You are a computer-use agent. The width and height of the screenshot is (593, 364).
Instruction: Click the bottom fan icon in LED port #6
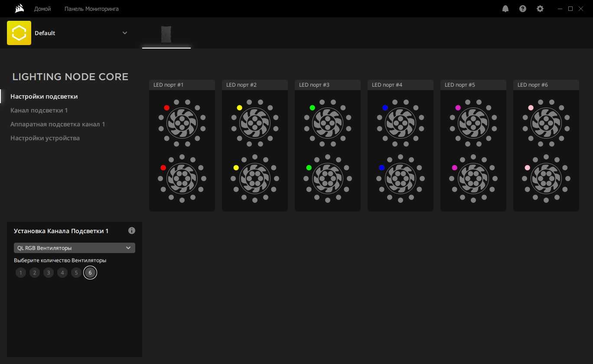546,179
